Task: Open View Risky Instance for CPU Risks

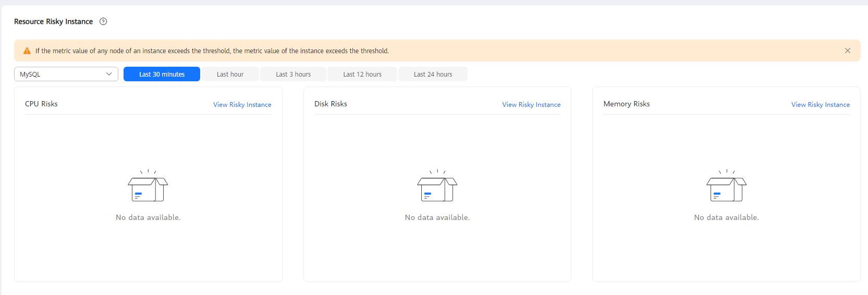Action: (242, 105)
